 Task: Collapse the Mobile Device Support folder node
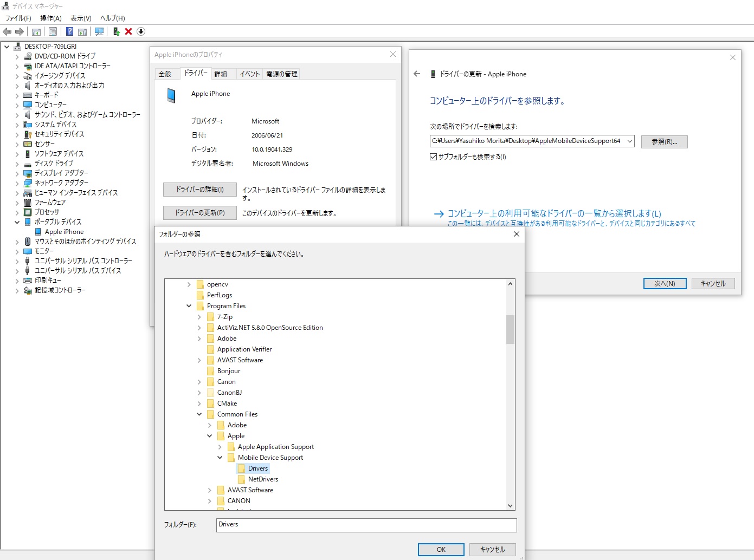[x=220, y=458]
